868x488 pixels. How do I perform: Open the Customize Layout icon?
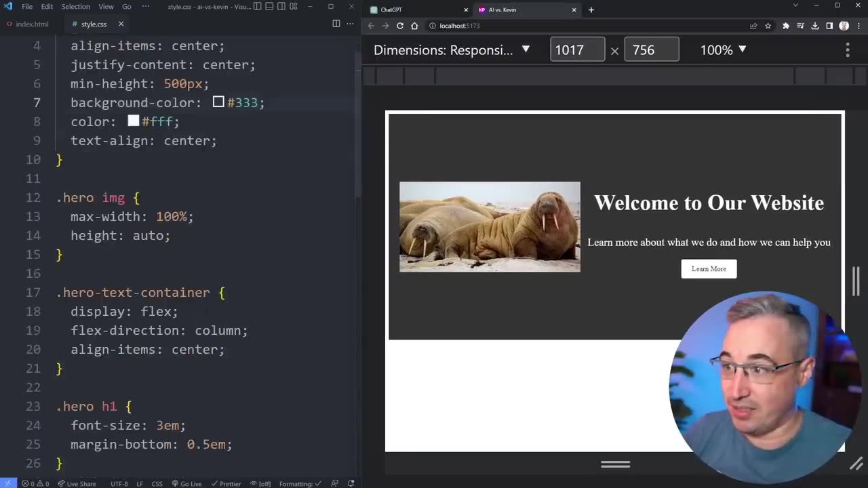pos(294,6)
